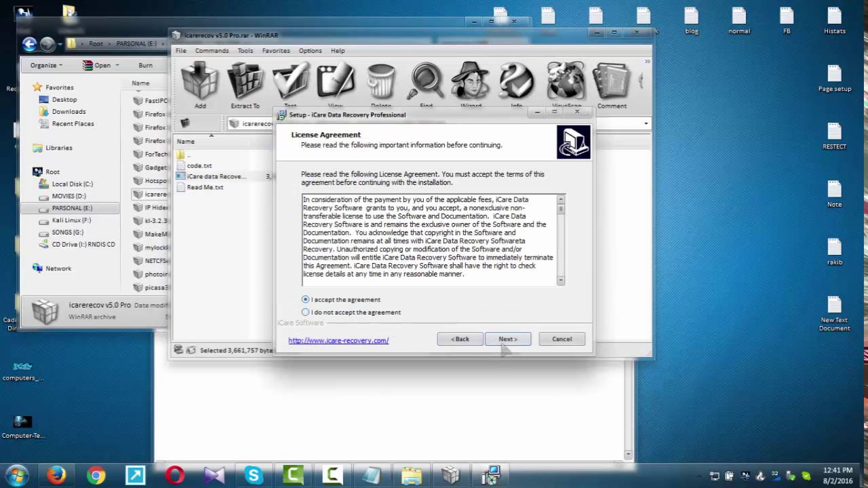Click Back in the setup wizard
The image size is (868, 488).
point(460,339)
